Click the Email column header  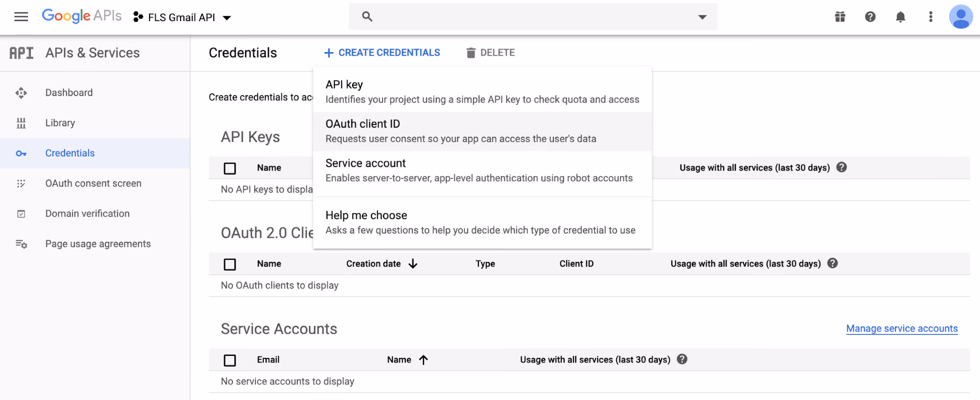click(x=268, y=360)
